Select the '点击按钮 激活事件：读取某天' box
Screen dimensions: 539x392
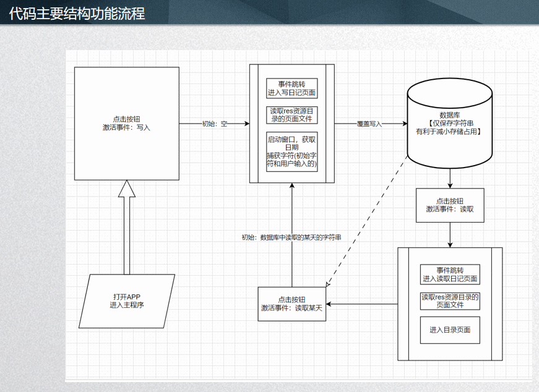point(292,304)
